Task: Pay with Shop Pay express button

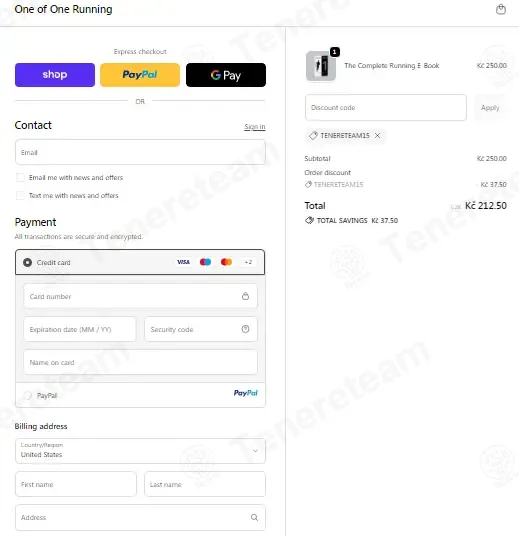Action: pos(55,75)
